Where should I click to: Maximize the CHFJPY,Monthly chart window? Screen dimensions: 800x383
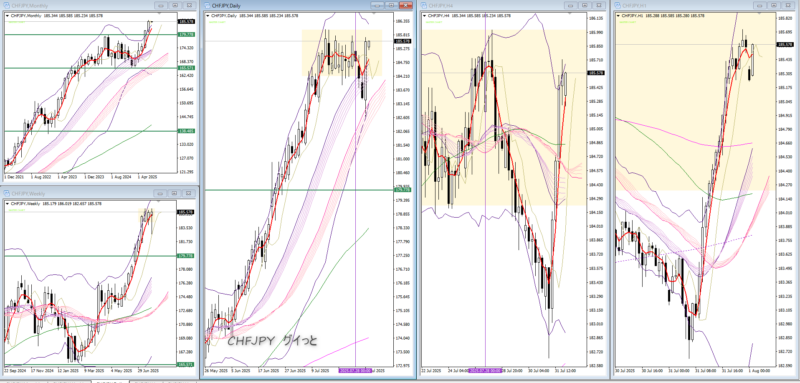point(174,6)
